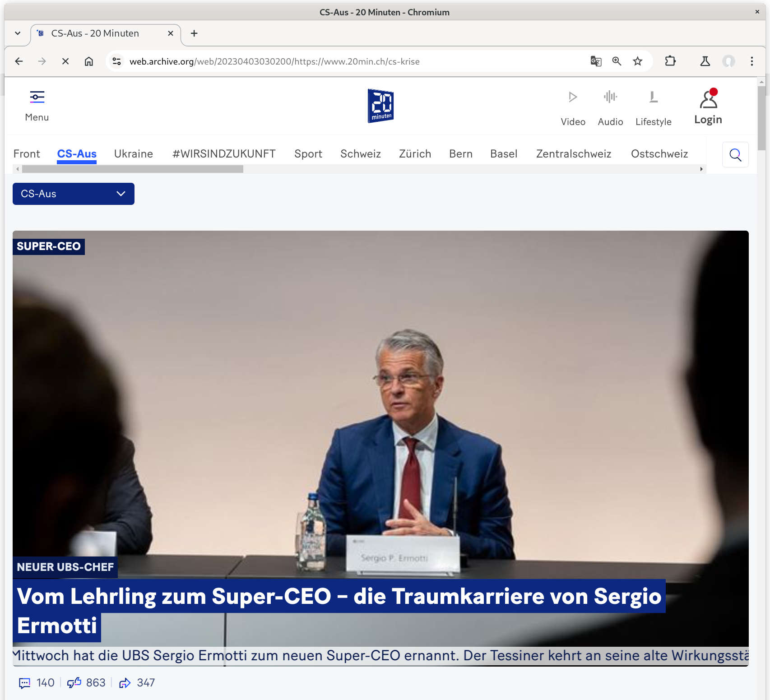Click the share icon showing 347
This screenshot has width=770, height=700.
click(125, 683)
